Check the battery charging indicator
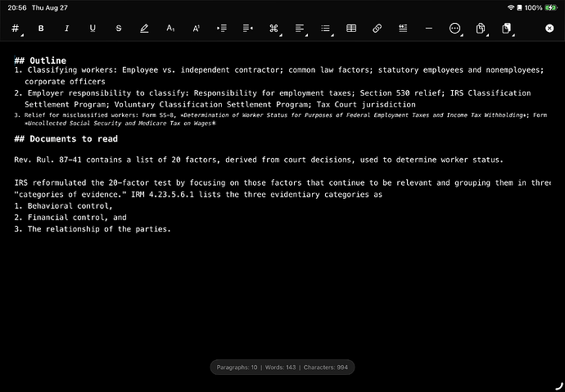The width and height of the screenshot is (565, 392). click(551, 7)
